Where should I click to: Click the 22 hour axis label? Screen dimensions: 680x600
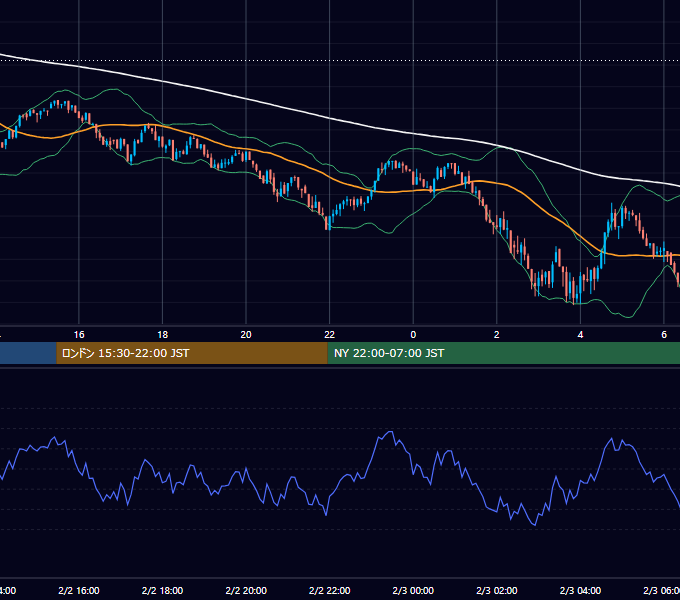330,335
